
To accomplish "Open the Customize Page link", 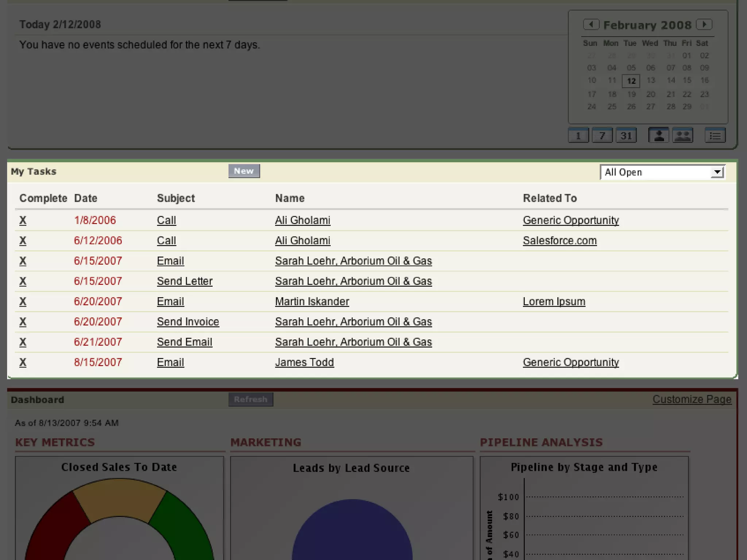I will click(692, 399).
